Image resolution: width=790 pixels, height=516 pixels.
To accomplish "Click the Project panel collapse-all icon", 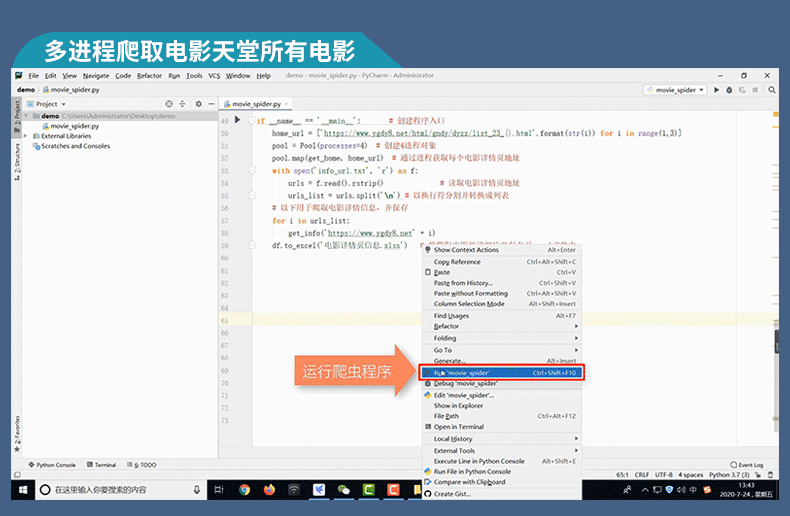I will point(182,104).
